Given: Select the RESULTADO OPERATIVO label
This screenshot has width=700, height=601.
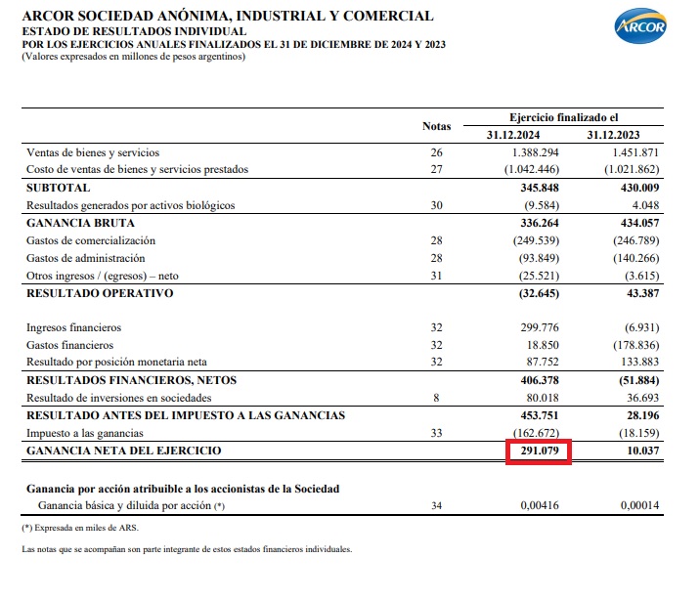Looking at the screenshot, I should pos(100,293).
